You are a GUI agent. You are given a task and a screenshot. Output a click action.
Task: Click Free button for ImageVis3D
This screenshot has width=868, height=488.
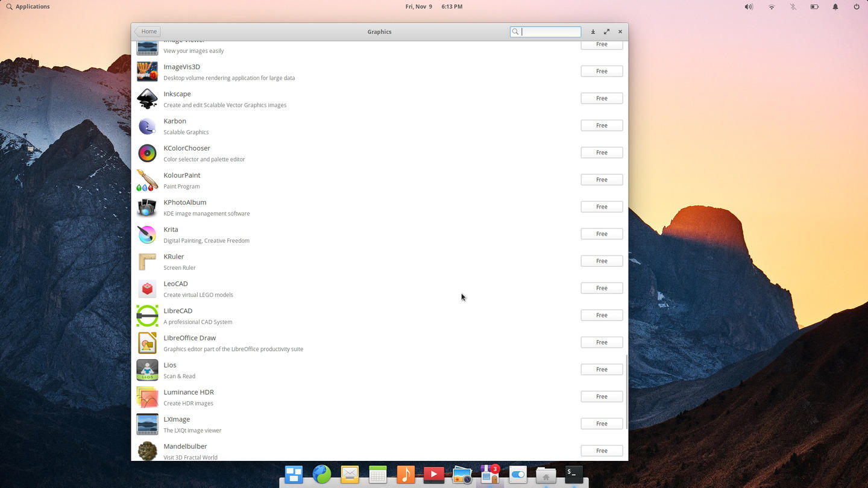click(x=602, y=71)
